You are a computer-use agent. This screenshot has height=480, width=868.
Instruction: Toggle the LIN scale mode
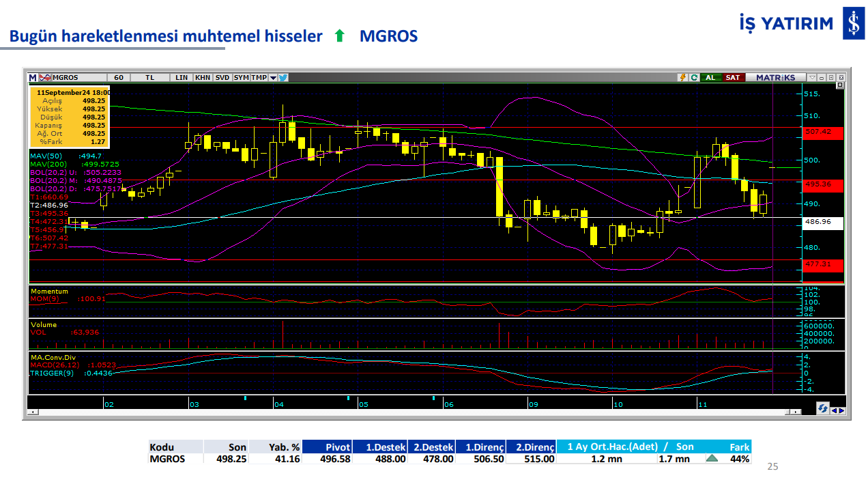pos(182,77)
